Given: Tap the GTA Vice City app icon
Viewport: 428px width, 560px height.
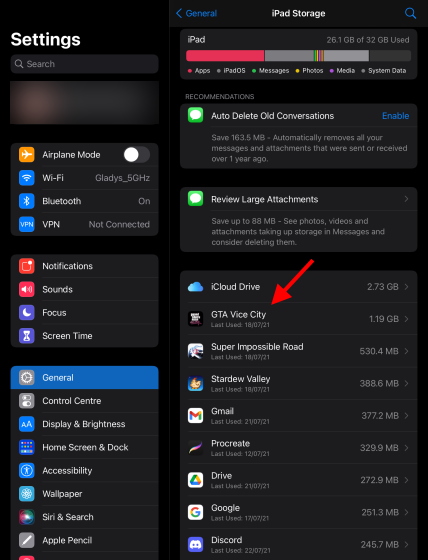Looking at the screenshot, I should click(x=195, y=319).
